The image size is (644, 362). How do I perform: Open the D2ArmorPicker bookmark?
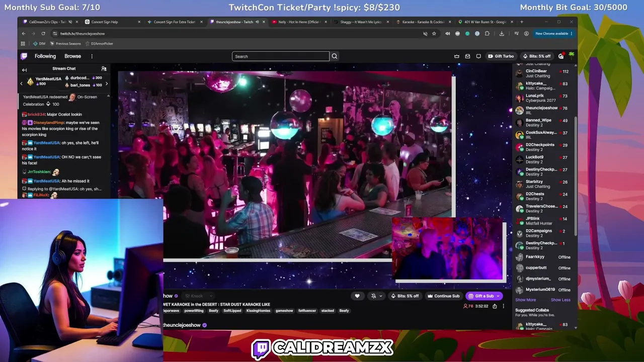click(x=99, y=44)
